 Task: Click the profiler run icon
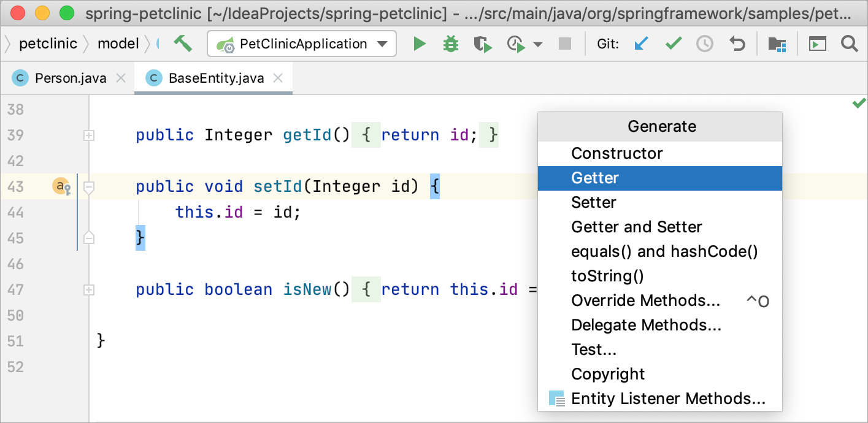click(x=517, y=44)
